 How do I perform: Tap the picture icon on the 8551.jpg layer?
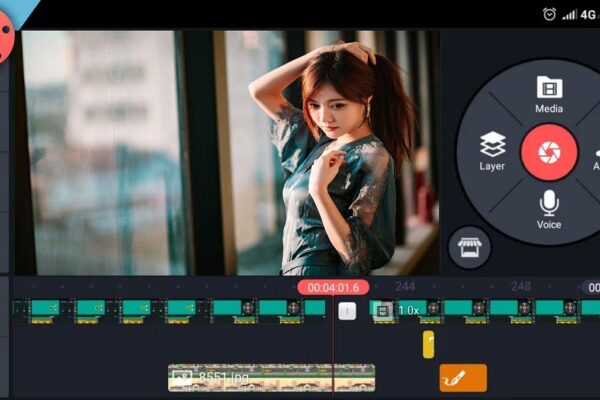(182, 378)
